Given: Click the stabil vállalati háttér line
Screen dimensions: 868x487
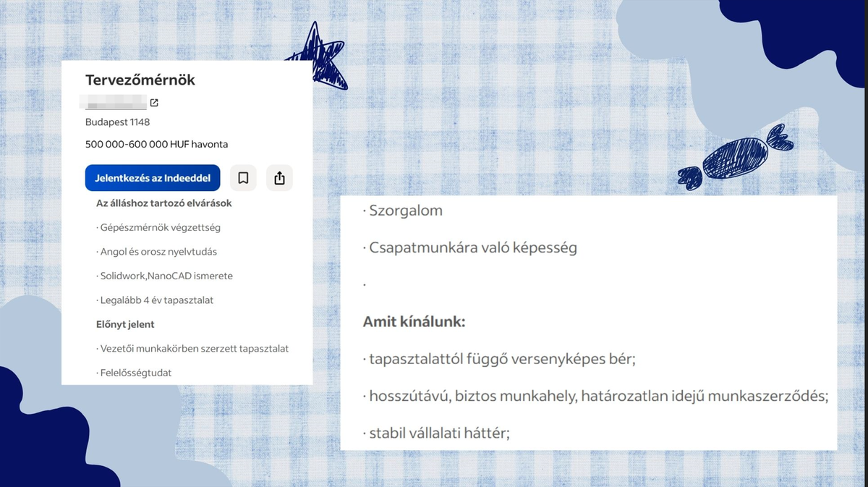Looking at the screenshot, I should click(x=436, y=433).
